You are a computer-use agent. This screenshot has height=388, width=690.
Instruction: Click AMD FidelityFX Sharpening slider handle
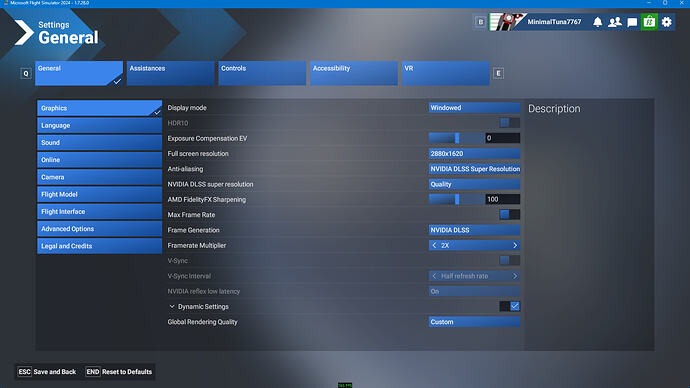[457, 199]
